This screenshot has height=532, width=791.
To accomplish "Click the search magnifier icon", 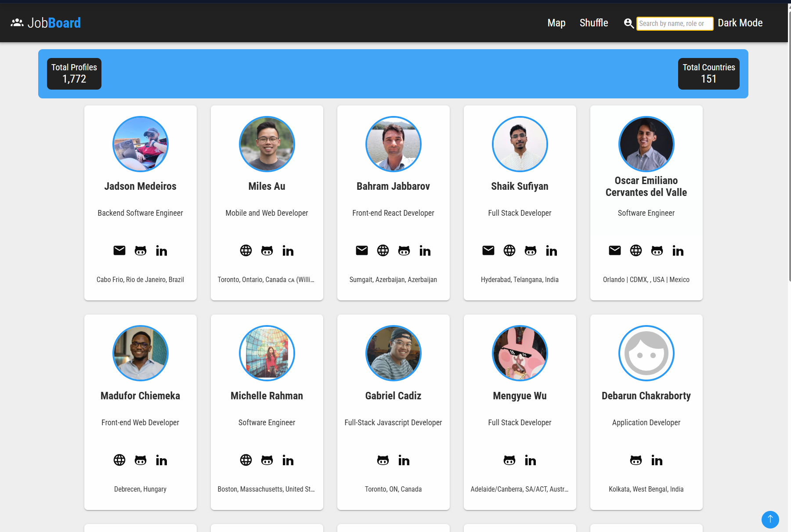I will 628,23.
